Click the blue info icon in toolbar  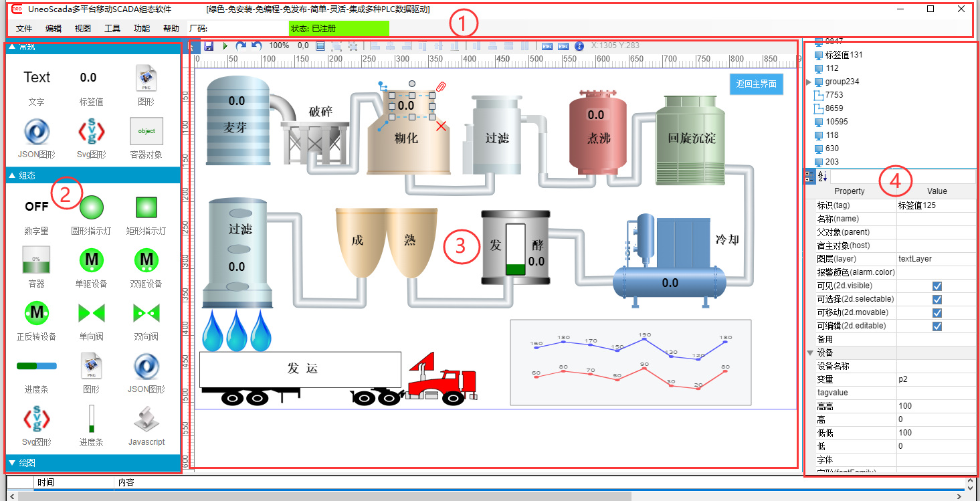point(579,46)
